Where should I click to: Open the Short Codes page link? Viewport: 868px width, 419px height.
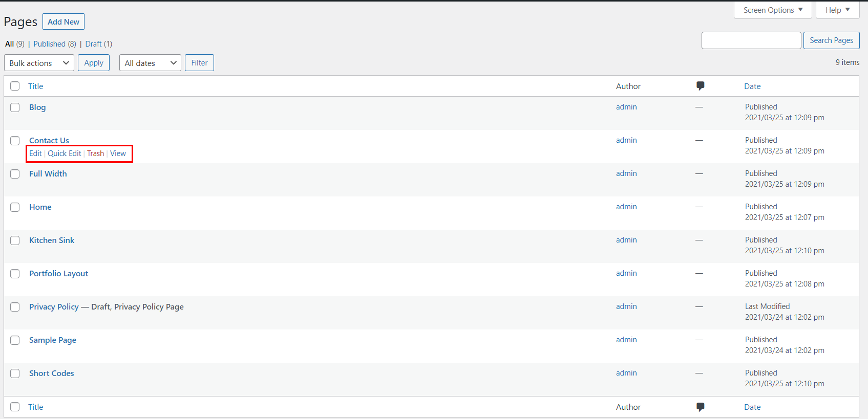point(51,373)
